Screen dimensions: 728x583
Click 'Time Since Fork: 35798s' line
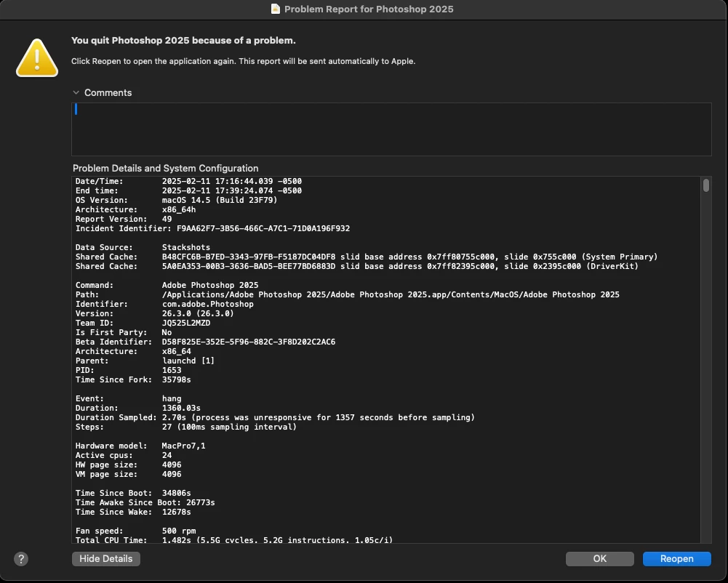133,379
